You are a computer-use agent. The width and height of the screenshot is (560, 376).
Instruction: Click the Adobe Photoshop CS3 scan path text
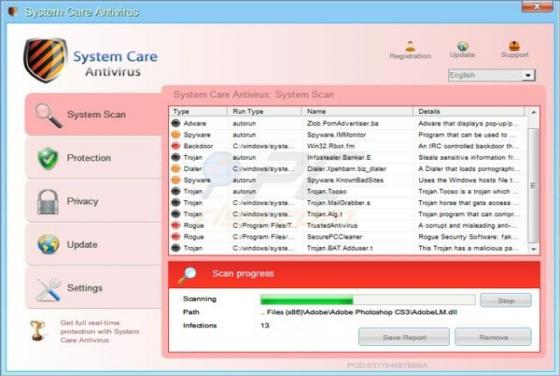359,312
